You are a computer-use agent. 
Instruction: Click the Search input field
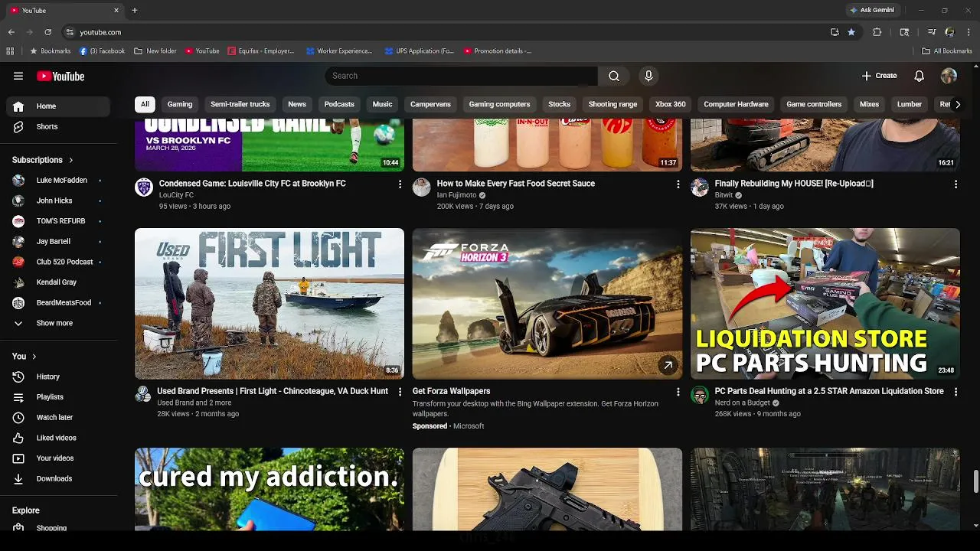click(461, 76)
